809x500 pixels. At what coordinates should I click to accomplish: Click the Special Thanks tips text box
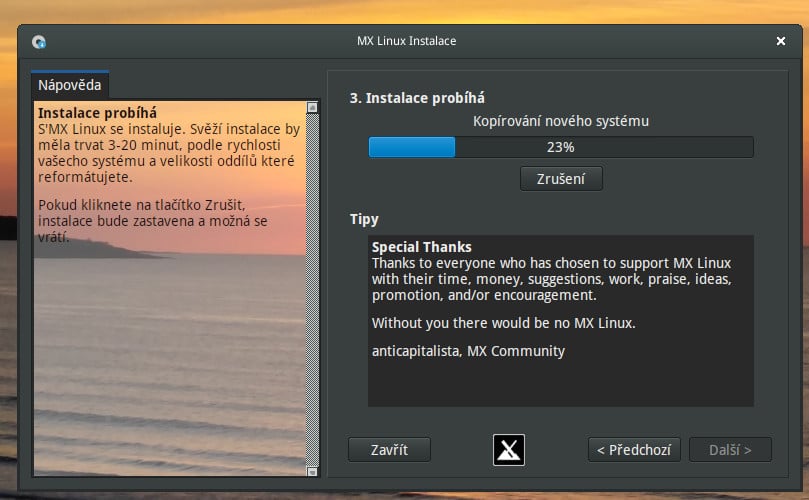(561, 320)
